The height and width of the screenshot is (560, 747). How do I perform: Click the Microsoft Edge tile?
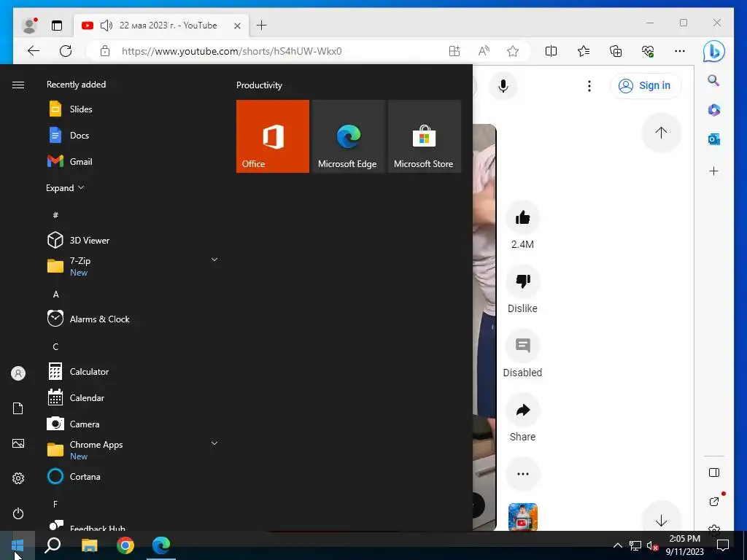click(348, 136)
